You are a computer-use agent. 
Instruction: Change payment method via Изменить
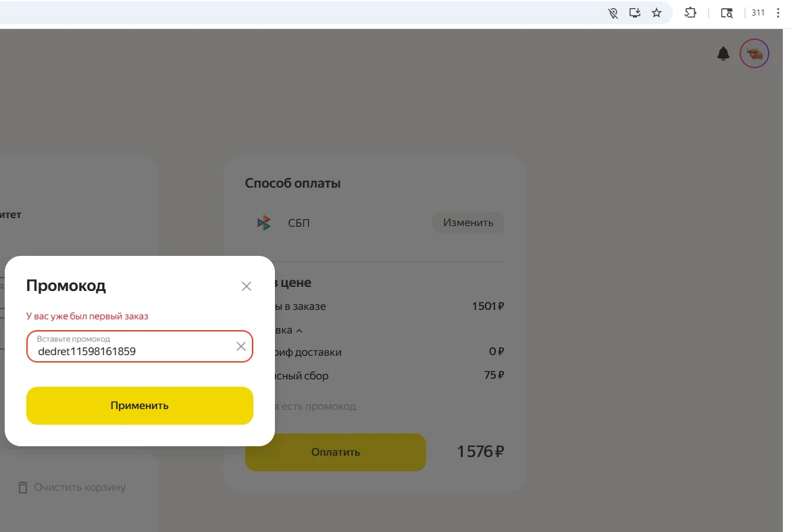click(x=468, y=223)
